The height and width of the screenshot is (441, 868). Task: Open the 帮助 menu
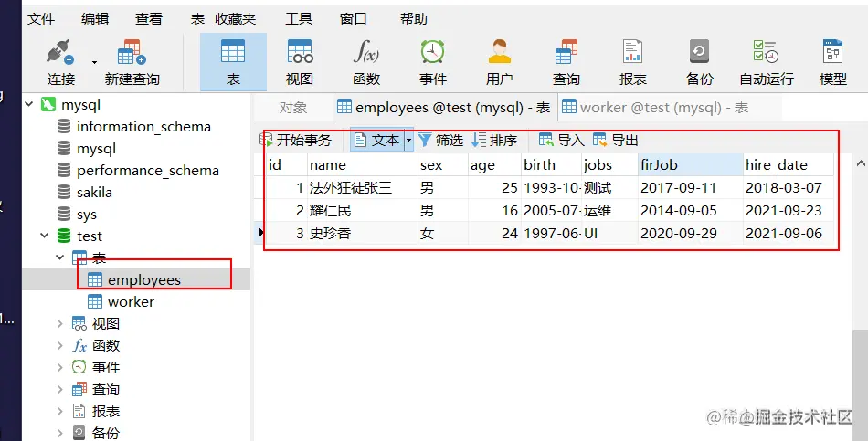tap(414, 19)
